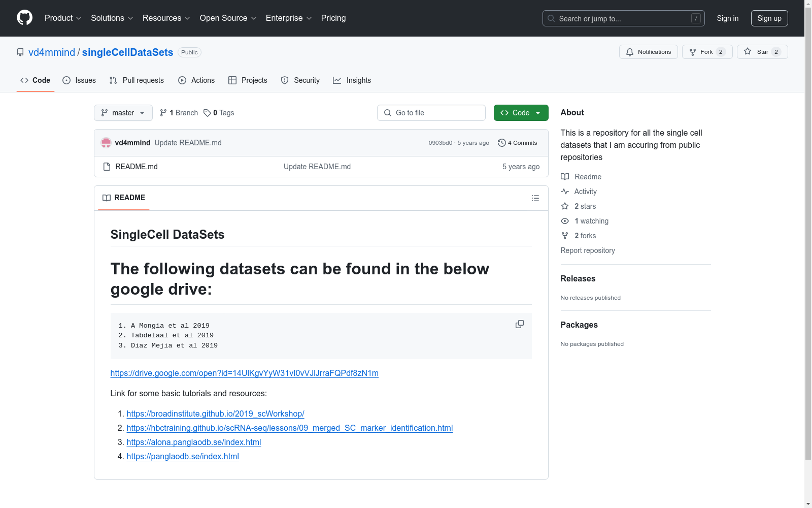Viewport: 812px width, 508px height.
Task: Open the master branch selector
Action: pos(123,113)
